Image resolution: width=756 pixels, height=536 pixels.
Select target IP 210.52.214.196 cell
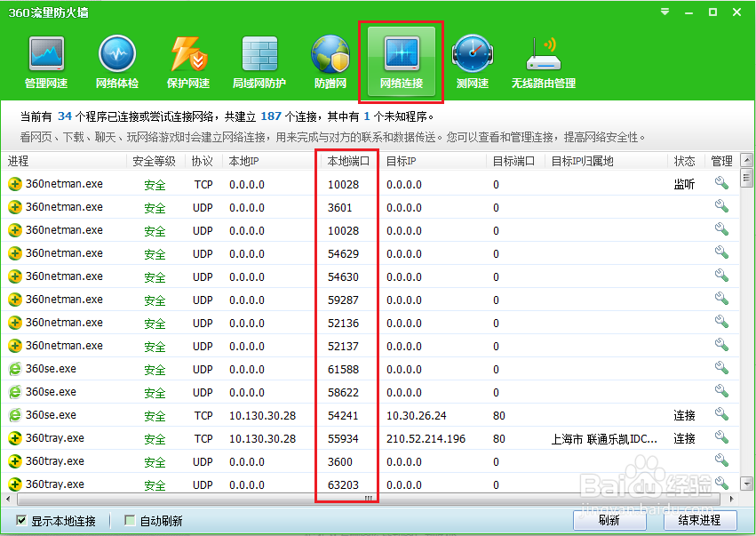point(426,438)
